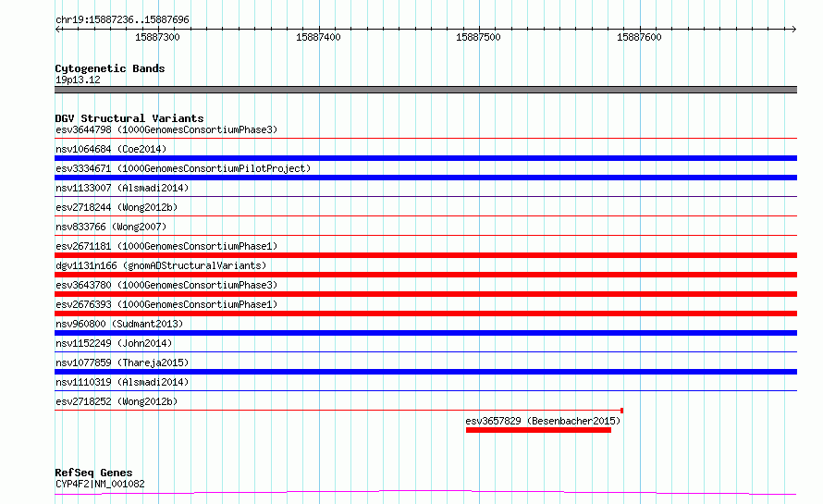Click the small red end marker on esv2718252

click(x=622, y=411)
